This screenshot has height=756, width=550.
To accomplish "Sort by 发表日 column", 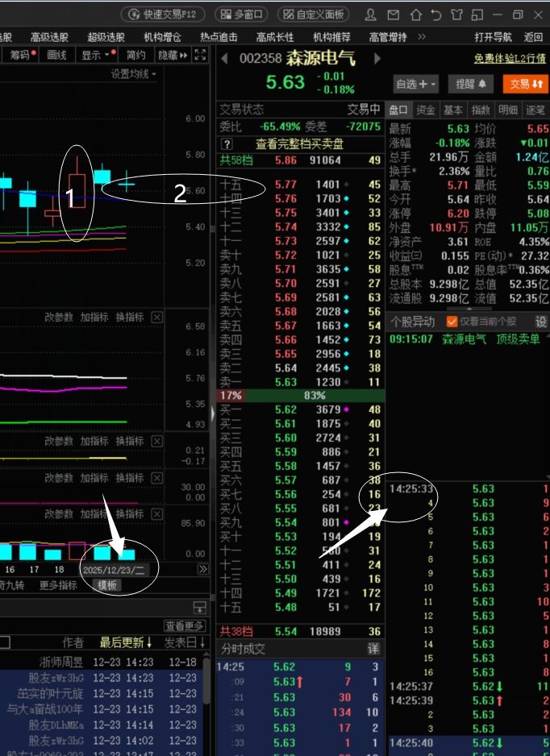I will coord(184,642).
